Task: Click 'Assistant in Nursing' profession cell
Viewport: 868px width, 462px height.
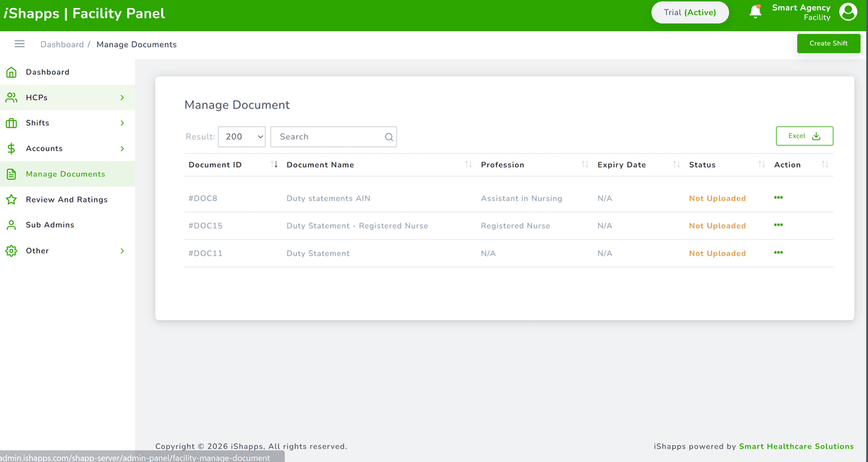Action: pyautogui.click(x=522, y=198)
